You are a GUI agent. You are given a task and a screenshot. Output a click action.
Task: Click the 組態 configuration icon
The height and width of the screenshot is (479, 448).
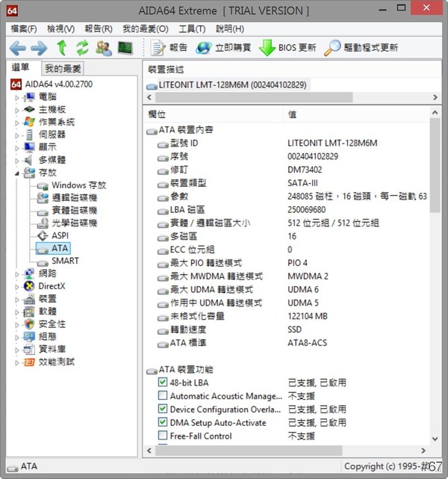pyautogui.click(x=29, y=336)
